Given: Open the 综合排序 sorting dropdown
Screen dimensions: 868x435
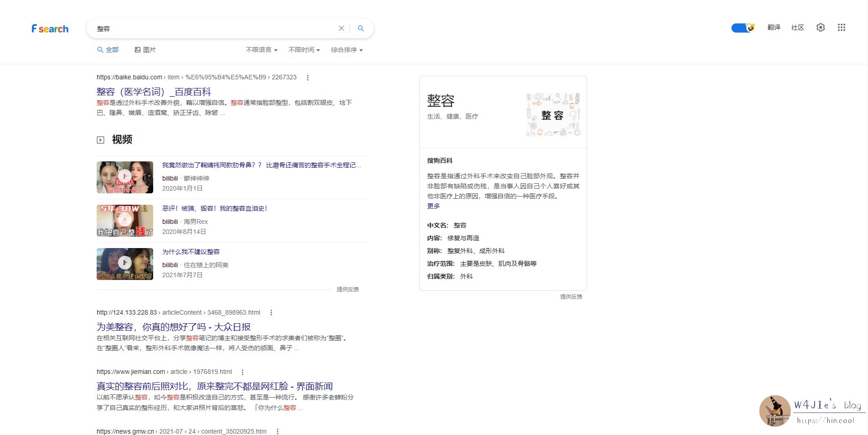Looking at the screenshot, I should (x=346, y=50).
